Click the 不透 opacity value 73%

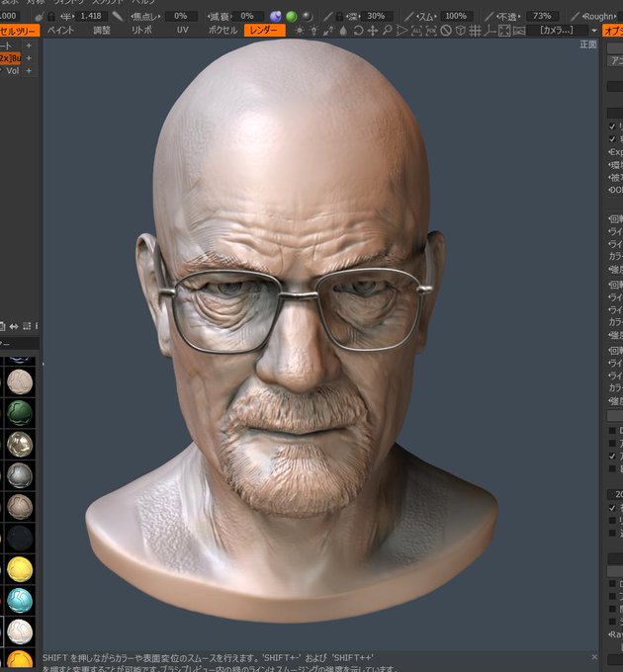[542, 16]
